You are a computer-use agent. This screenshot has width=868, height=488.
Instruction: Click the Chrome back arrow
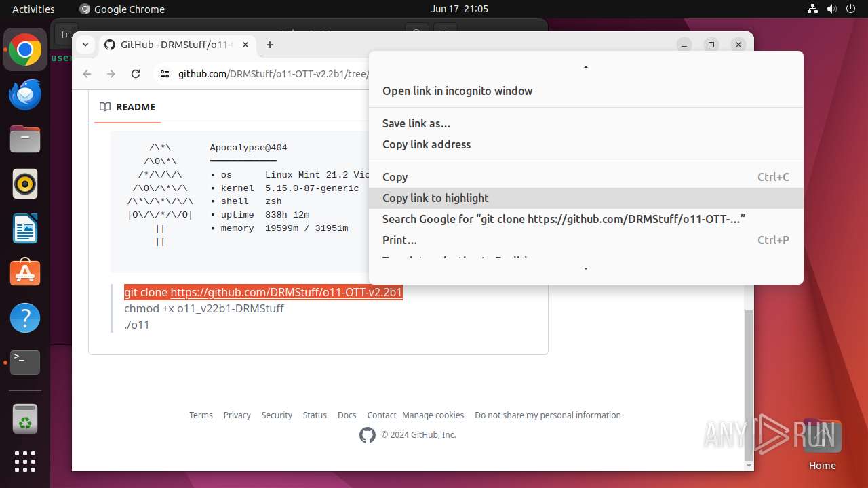click(x=87, y=74)
